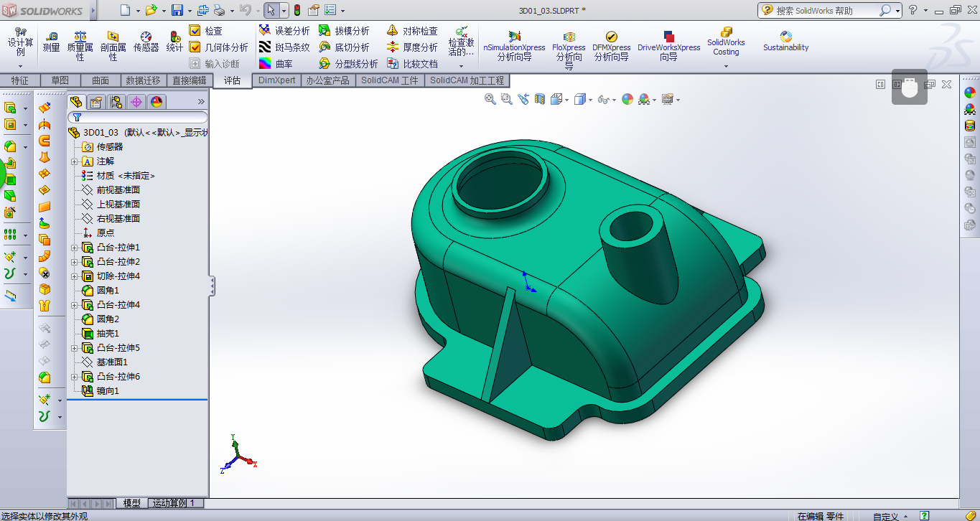Screen dimensions: 980x521
Task: Open Mass Properties (质量属性)
Action: click(x=80, y=46)
